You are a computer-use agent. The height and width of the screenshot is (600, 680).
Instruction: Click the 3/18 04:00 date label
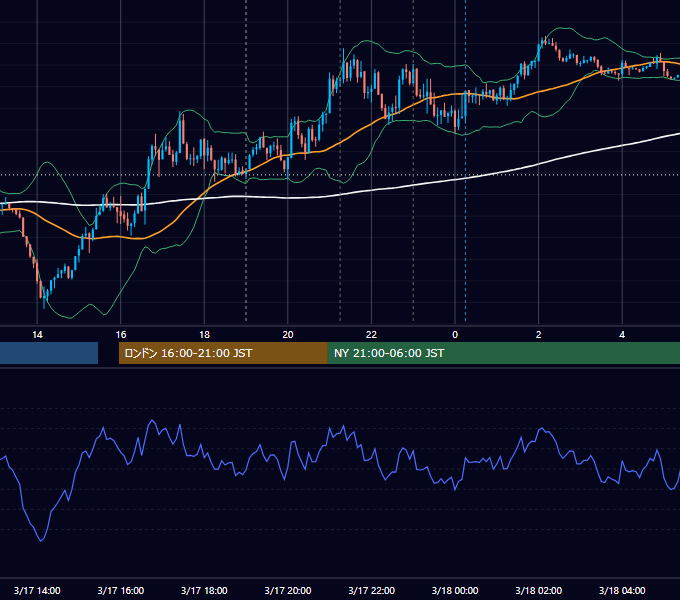(x=622, y=590)
